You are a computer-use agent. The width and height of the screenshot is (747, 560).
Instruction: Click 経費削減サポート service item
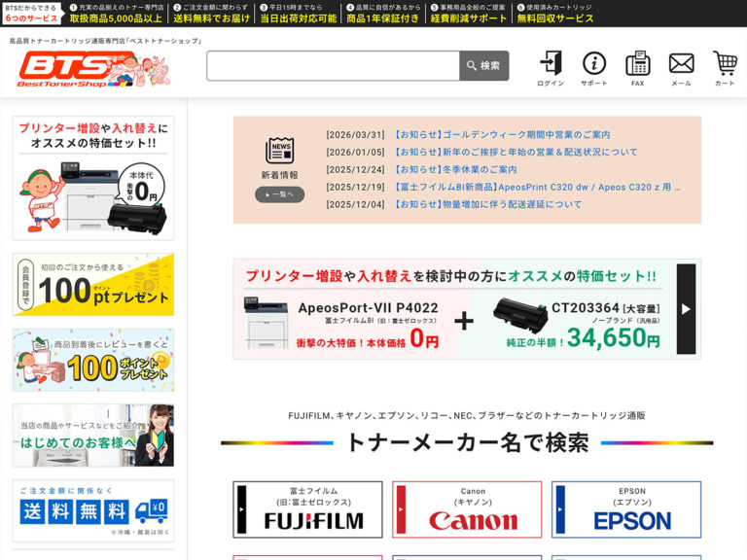coord(468,14)
